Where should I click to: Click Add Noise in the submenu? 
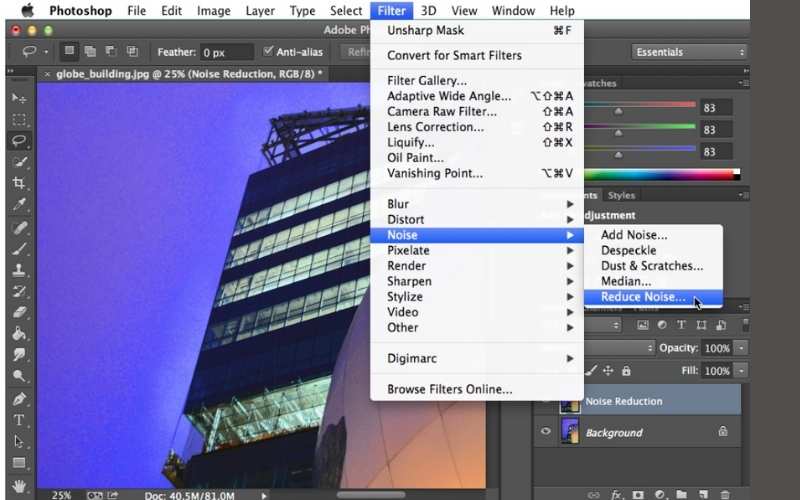click(653, 235)
